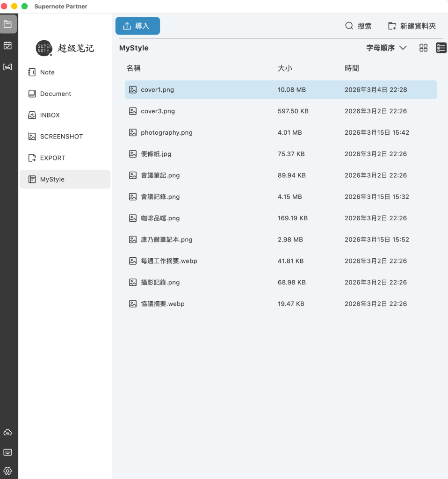Open the EXPORT folder
The width and height of the screenshot is (448, 479).
pos(65,158)
